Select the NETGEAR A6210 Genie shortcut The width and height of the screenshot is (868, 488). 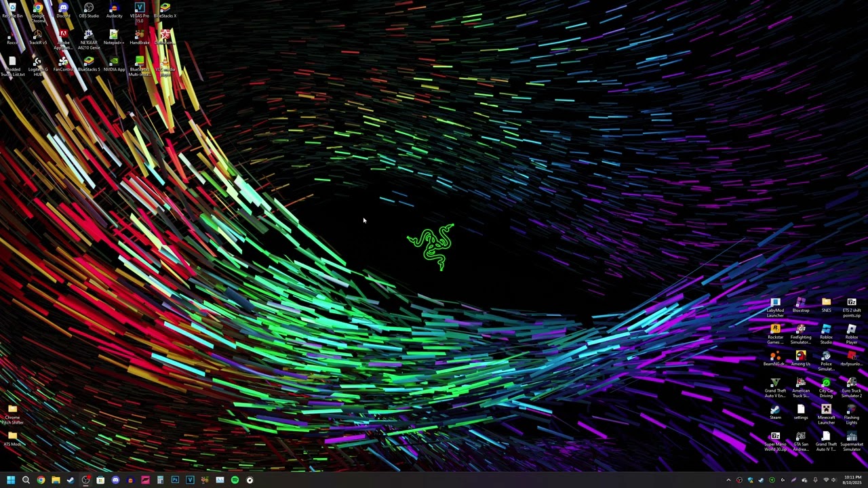[88, 40]
